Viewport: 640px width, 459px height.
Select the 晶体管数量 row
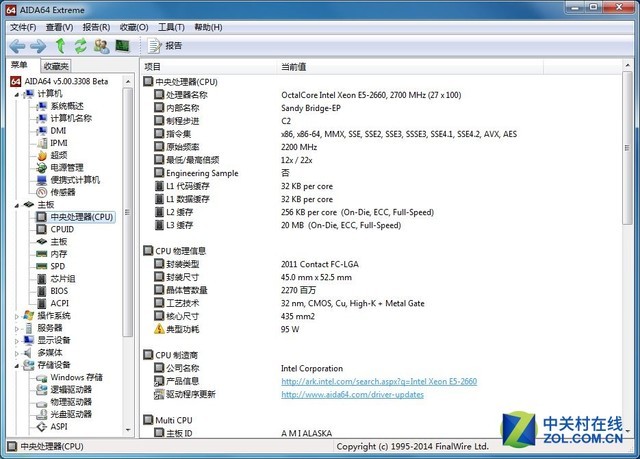click(x=382, y=290)
